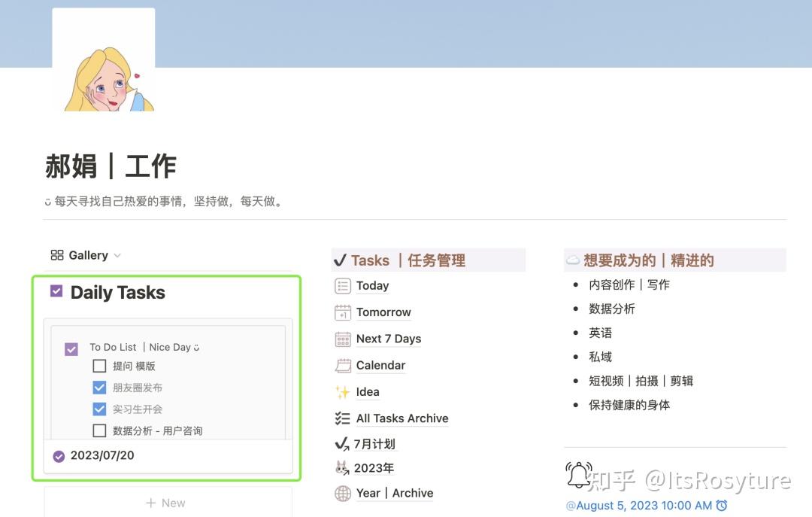This screenshot has width=812, height=517.
Task: Click the + New button
Action: tap(165, 503)
